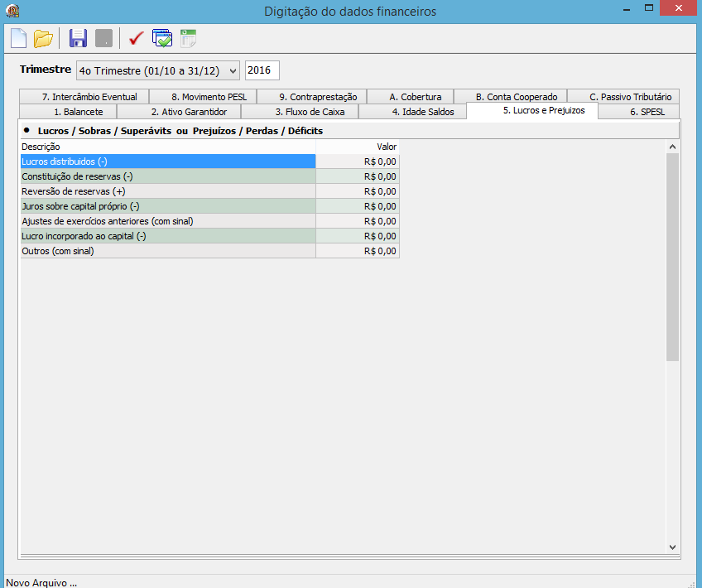Click the green spreadsheet export icon
The width and height of the screenshot is (702, 588).
[189, 39]
